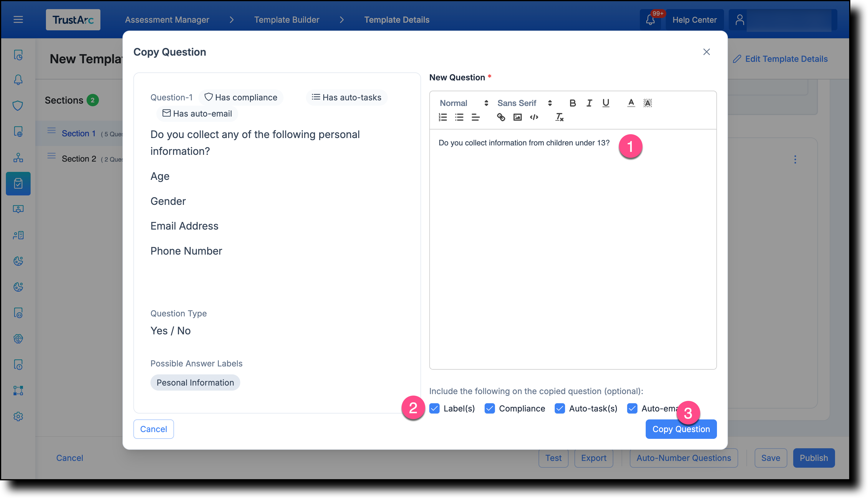Click the green Sections count badge
Image resolution: width=868 pixels, height=498 pixels.
tap(92, 100)
